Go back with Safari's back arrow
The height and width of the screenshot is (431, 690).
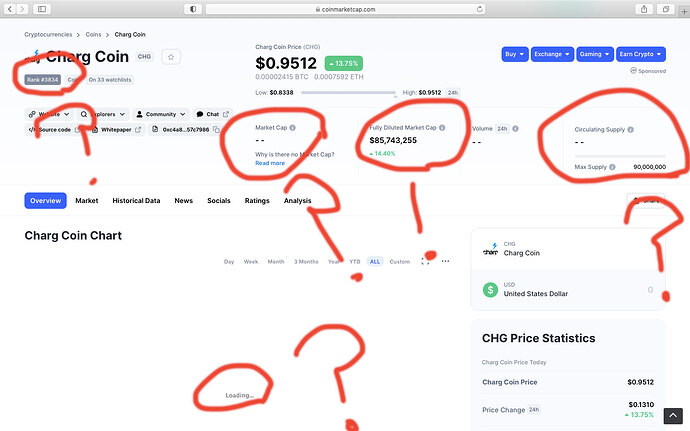point(10,9)
